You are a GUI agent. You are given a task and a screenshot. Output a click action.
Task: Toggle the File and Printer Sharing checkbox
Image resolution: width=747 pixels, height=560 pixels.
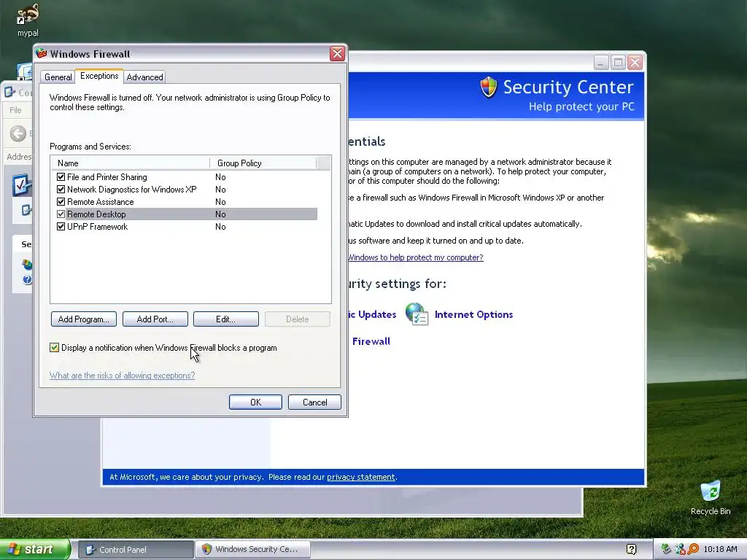pos(61,176)
